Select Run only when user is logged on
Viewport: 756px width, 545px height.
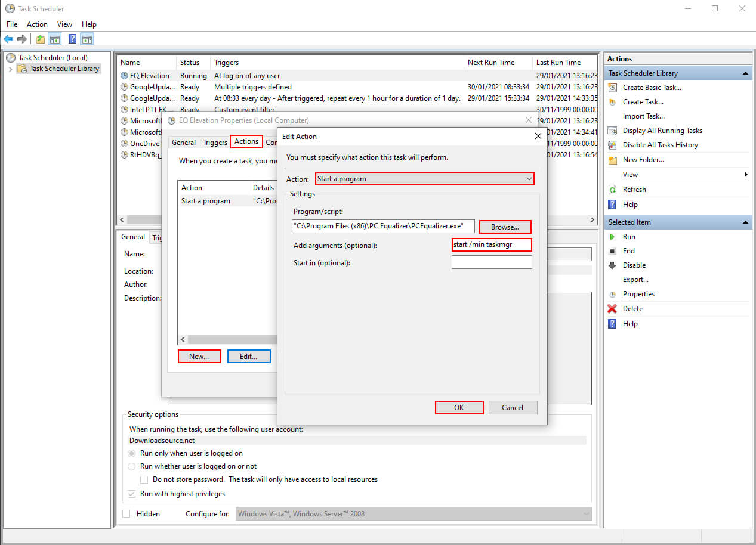132,453
